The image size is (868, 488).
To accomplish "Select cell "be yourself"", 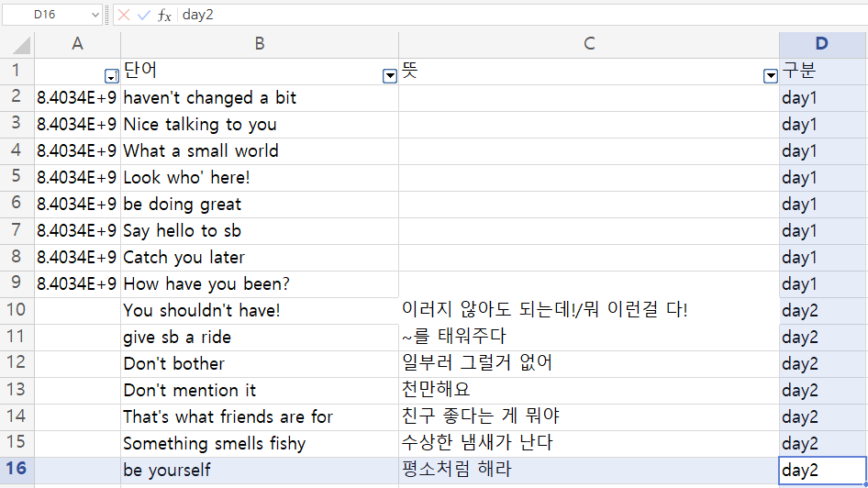I will (260, 470).
